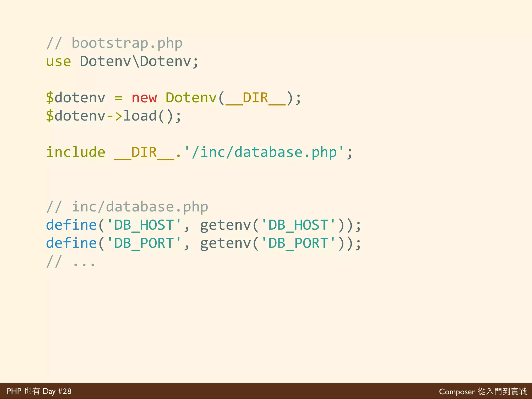Select the include '/inc/database.php' line
Screen dimensions: 532x399
[199, 152]
